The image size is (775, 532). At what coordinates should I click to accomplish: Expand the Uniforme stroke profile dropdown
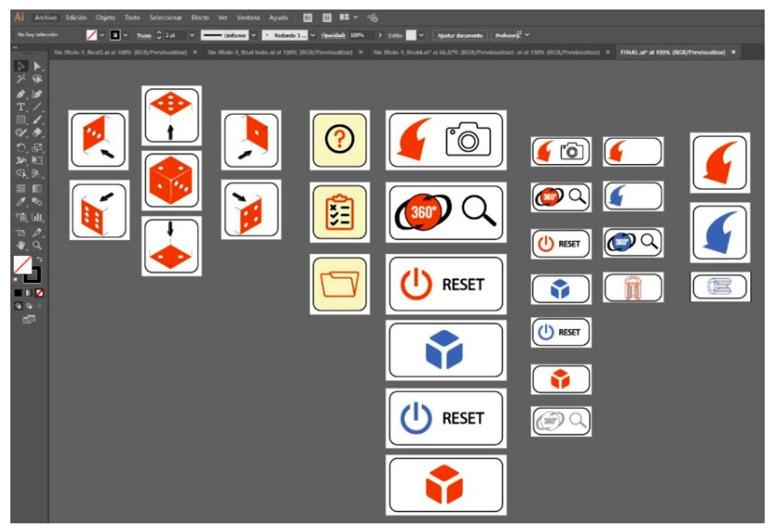(254, 35)
